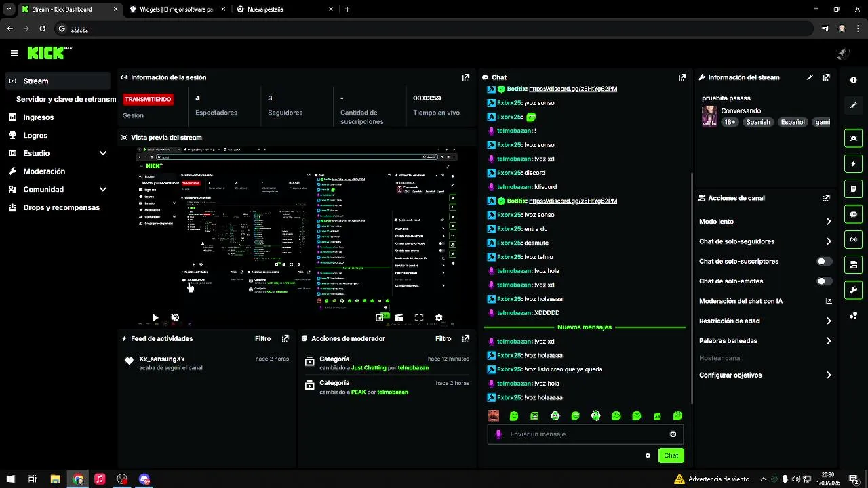868x488 pixels.
Task: Click the Chrome profile icon in the toolbar
Action: coord(842,28)
